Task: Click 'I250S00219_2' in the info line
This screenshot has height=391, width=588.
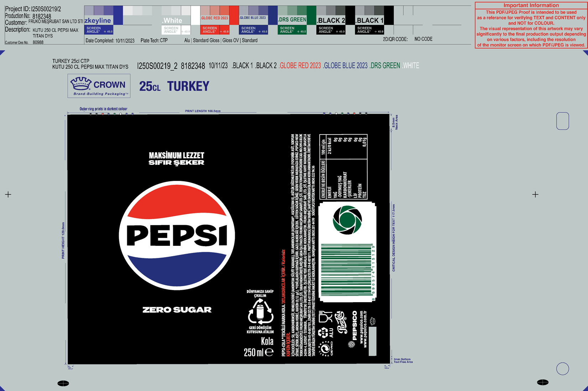Action: click(x=157, y=66)
